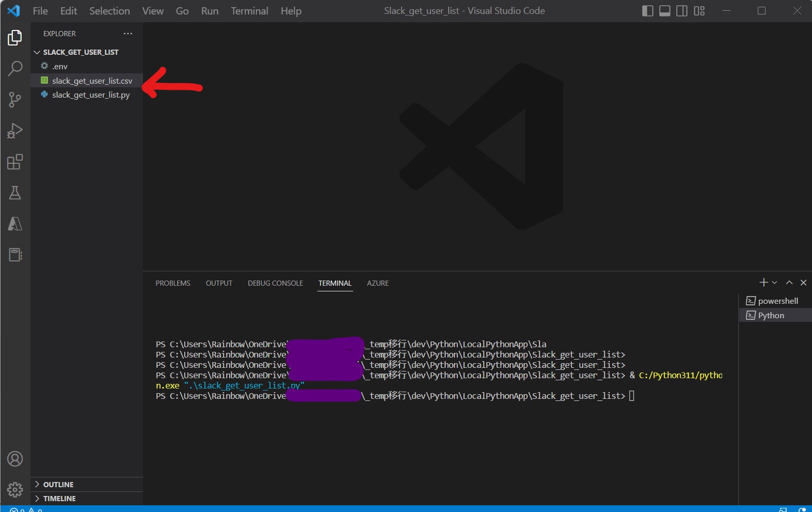Click the terminal prompt cursor line
The height and width of the screenshot is (512, 812).
pyautogui.click(x=395, y=396)
